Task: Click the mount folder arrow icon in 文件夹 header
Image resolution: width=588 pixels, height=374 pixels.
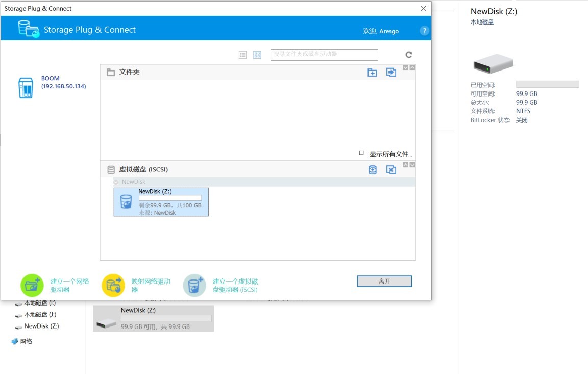Action: (x=391, y=72)
